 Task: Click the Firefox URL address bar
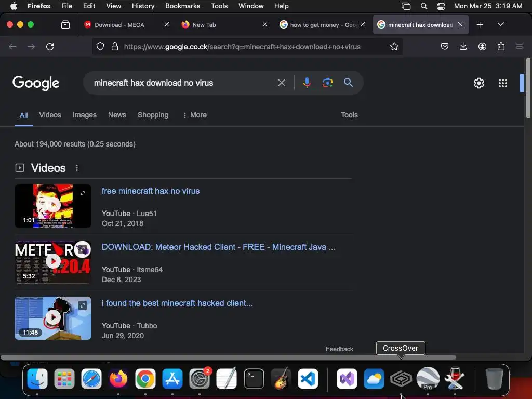coord(242,46)
